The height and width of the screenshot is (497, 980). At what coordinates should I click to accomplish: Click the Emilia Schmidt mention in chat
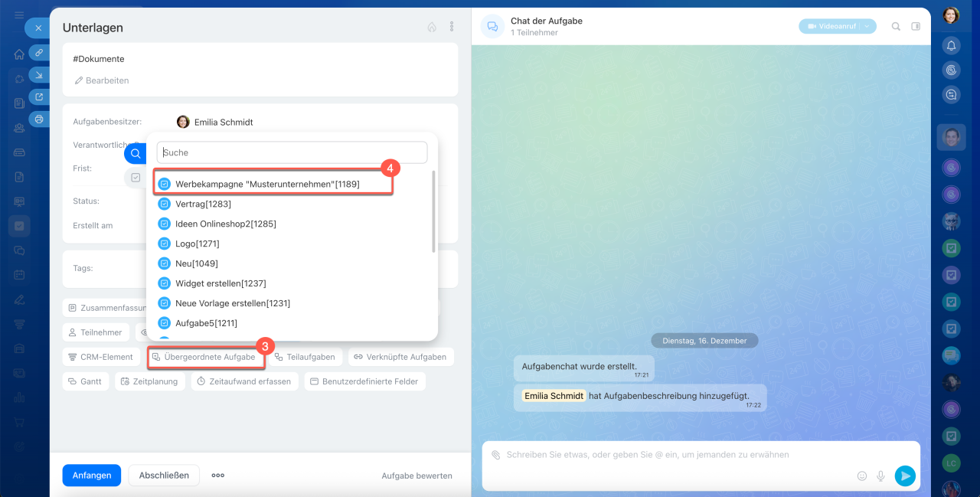coord(555,396)
